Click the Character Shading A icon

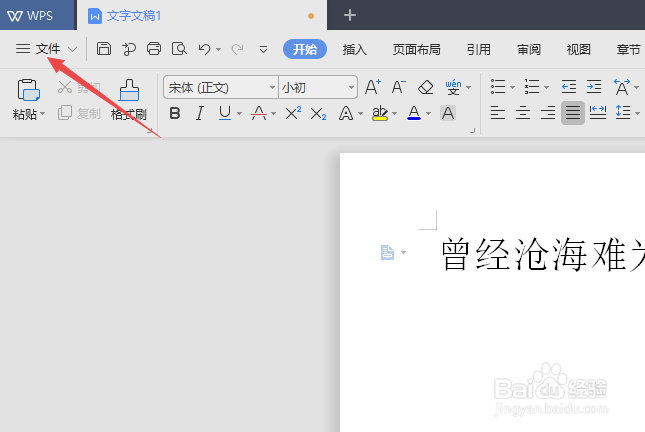448,113
